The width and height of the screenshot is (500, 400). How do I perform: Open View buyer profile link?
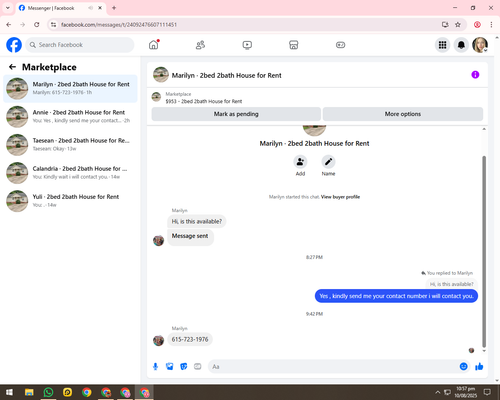(x=340, y=197)
